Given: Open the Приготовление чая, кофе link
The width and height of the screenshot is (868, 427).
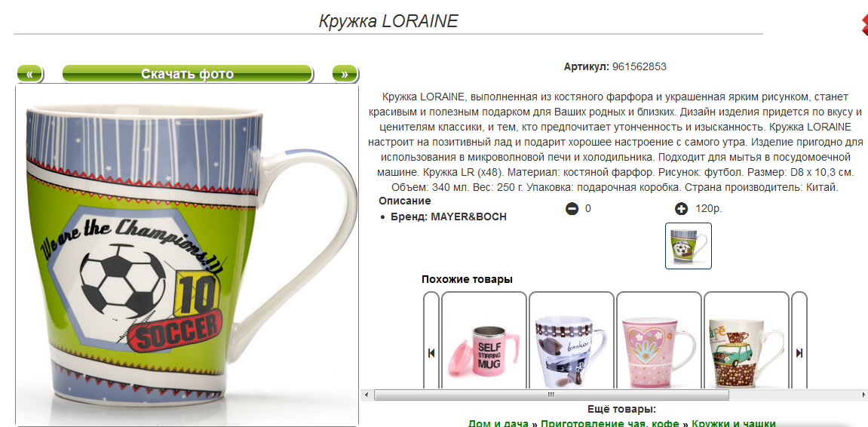Looking at the screenshot, I should pos(610,423).
